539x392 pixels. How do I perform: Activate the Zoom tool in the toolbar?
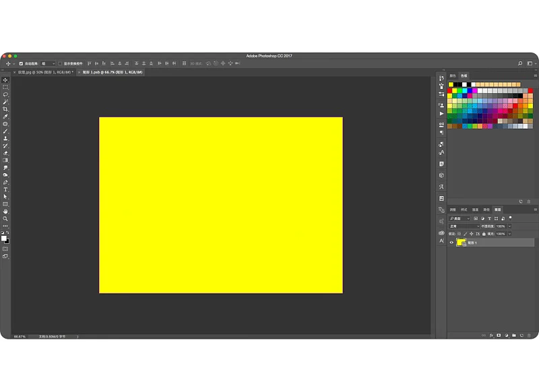5,219
